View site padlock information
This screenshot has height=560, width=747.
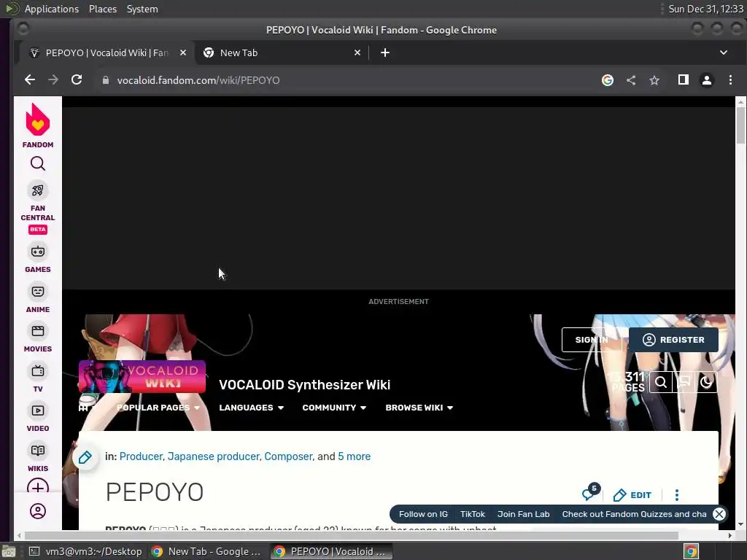tap(106, 80)
